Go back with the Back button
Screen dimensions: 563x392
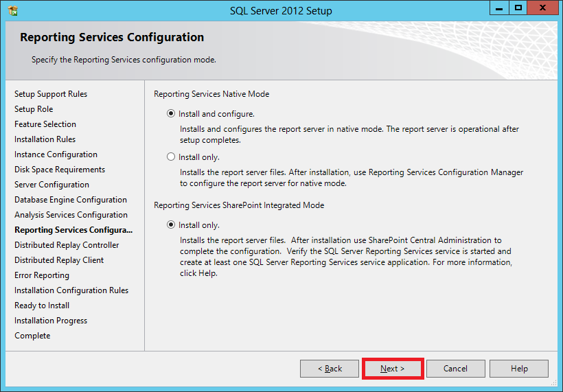pyautogui.click(x=330, y=369)
